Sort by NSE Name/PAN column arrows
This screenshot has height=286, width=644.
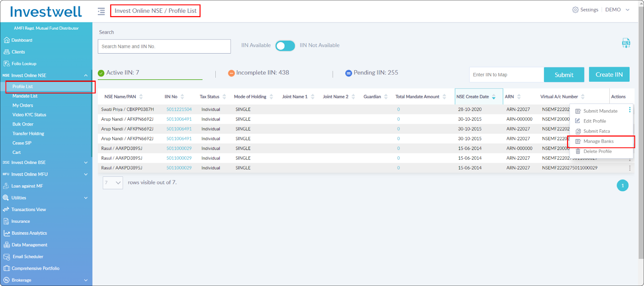tap(141, 97)
